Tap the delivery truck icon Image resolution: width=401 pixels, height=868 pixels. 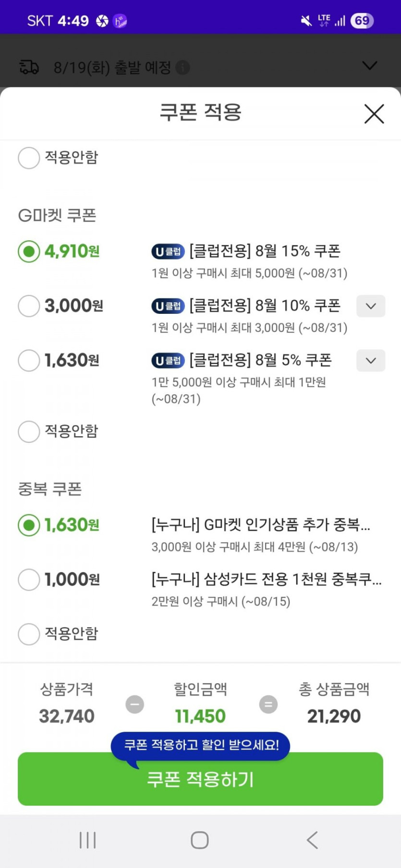pos(29,67)
